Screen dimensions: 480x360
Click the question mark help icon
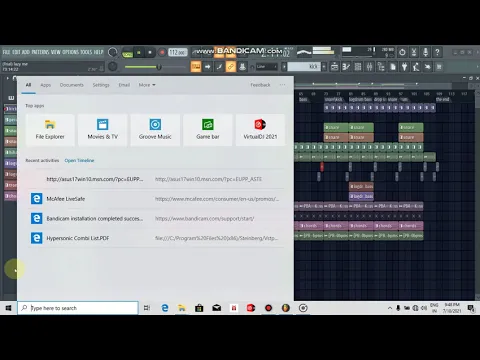pos(437,52)
